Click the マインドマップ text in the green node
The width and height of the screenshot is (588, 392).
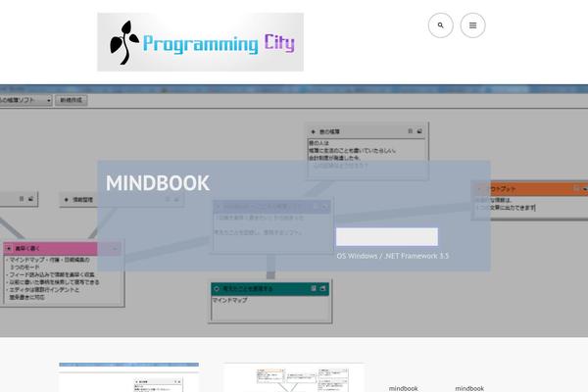(230, 300)
